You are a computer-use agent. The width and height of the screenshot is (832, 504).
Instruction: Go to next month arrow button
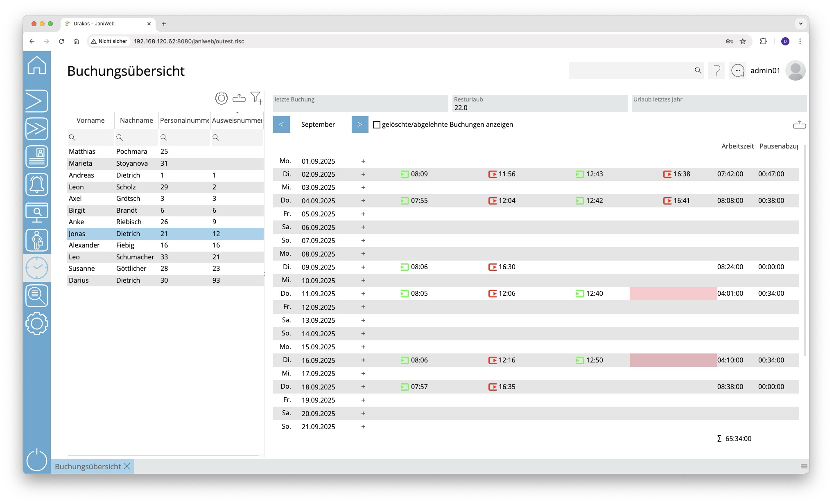click(360, 124)
